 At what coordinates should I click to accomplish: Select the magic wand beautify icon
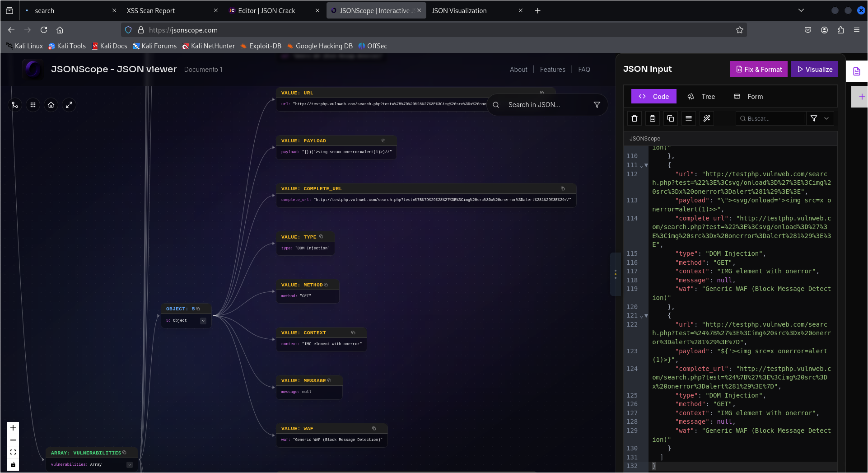click(706, 118)
